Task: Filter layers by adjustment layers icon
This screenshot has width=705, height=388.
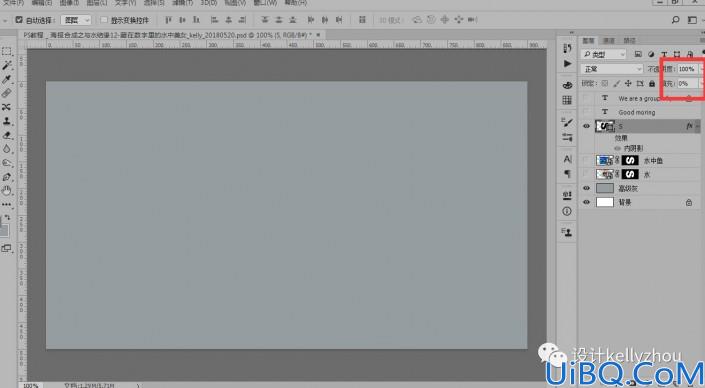Action: pos(651,54)
